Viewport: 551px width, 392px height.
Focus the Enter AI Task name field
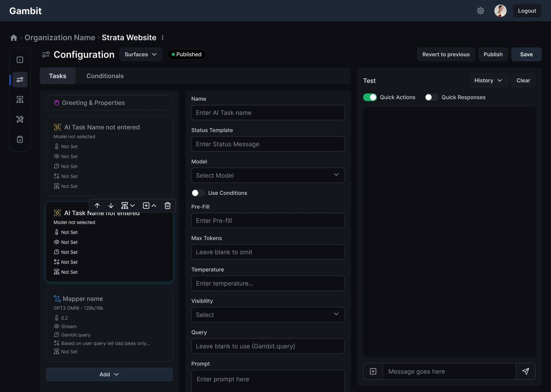point(268,112)
